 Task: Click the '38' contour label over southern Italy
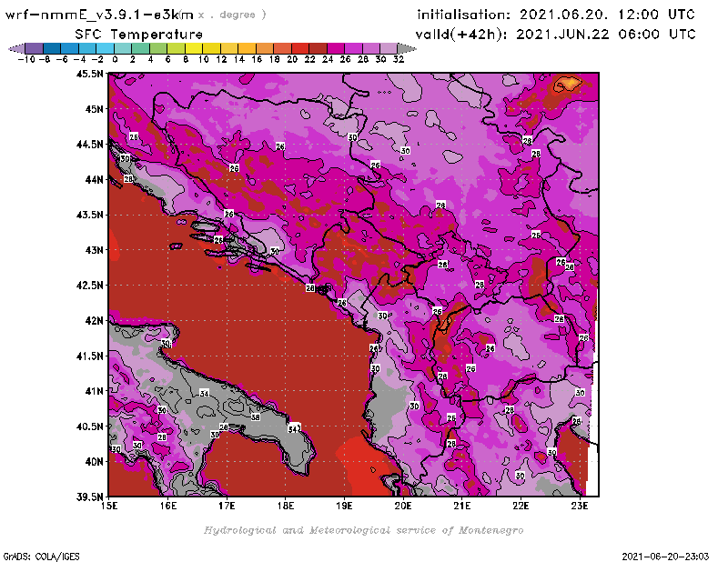click(x=256, y=417)
